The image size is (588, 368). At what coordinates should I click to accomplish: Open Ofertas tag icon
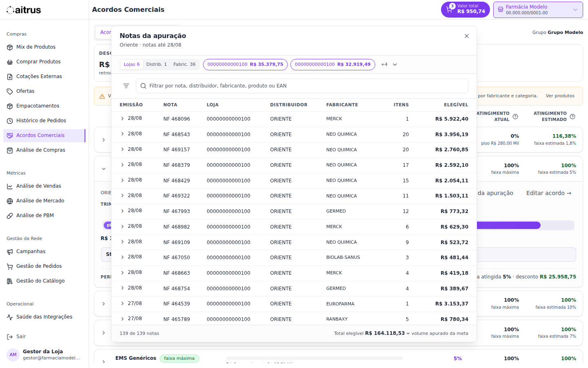10,91
